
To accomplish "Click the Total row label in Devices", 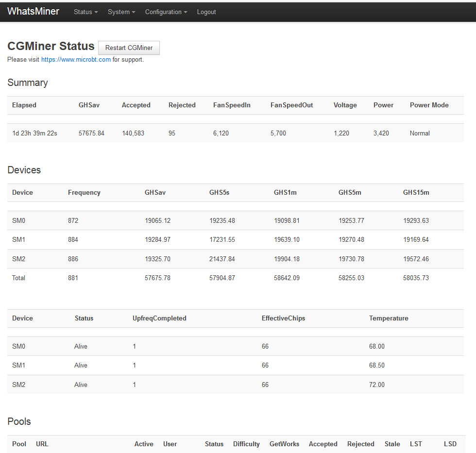I will [x=18, y=278].
